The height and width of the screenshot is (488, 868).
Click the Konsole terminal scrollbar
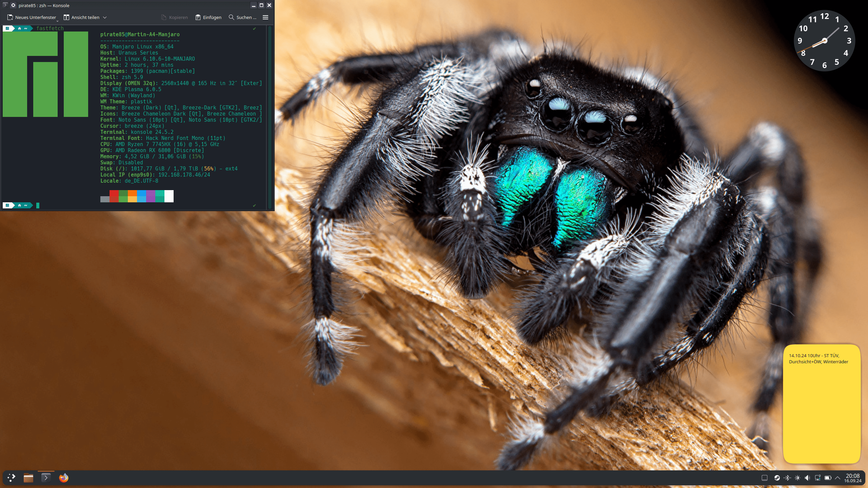point(270,117)
